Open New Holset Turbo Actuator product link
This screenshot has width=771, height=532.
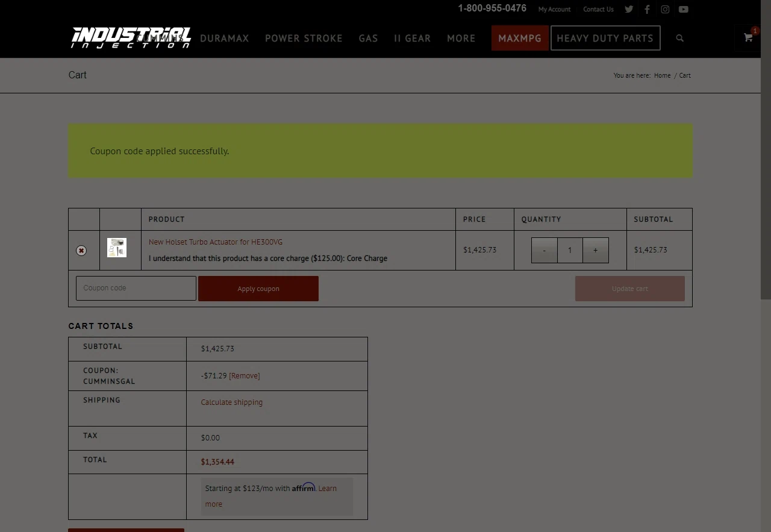point(216,242)
